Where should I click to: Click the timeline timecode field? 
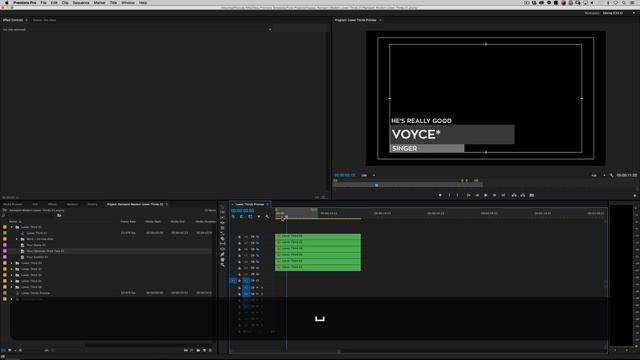[x=242, y=211]
